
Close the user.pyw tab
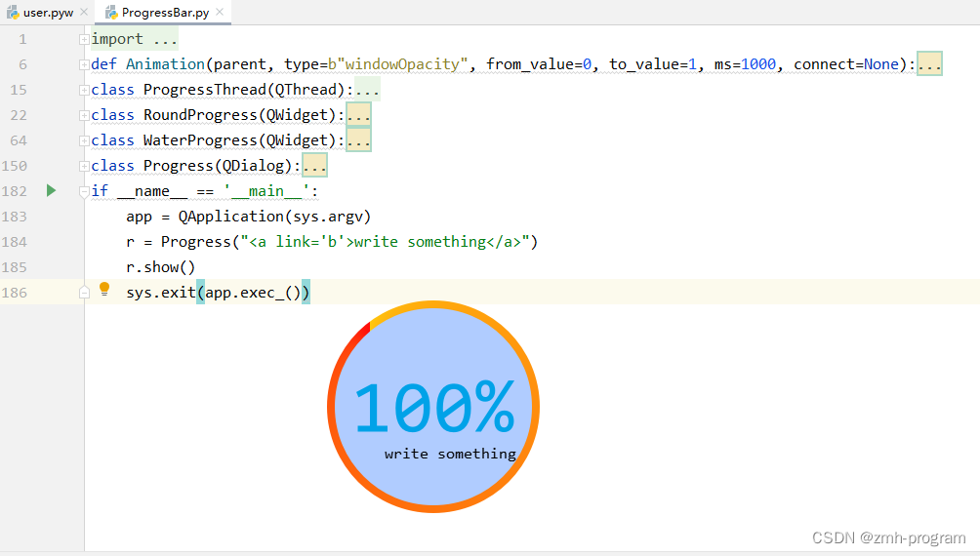(x=84, y=12)
